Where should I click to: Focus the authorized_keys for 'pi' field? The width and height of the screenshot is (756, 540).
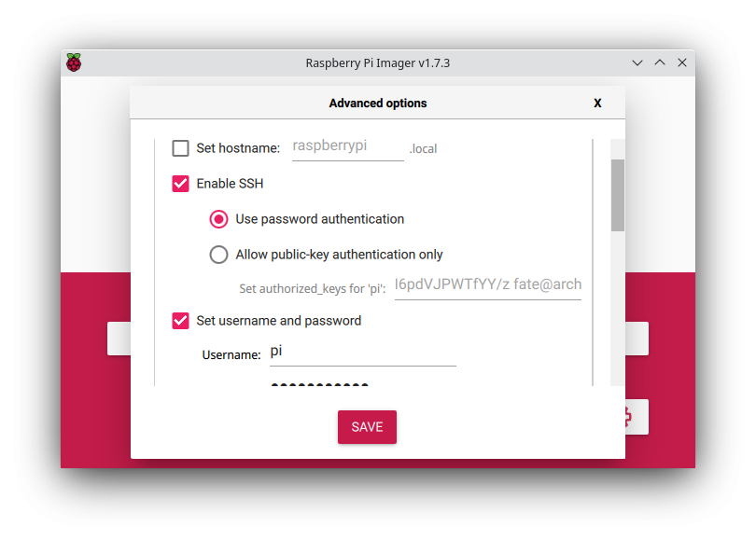488,286
